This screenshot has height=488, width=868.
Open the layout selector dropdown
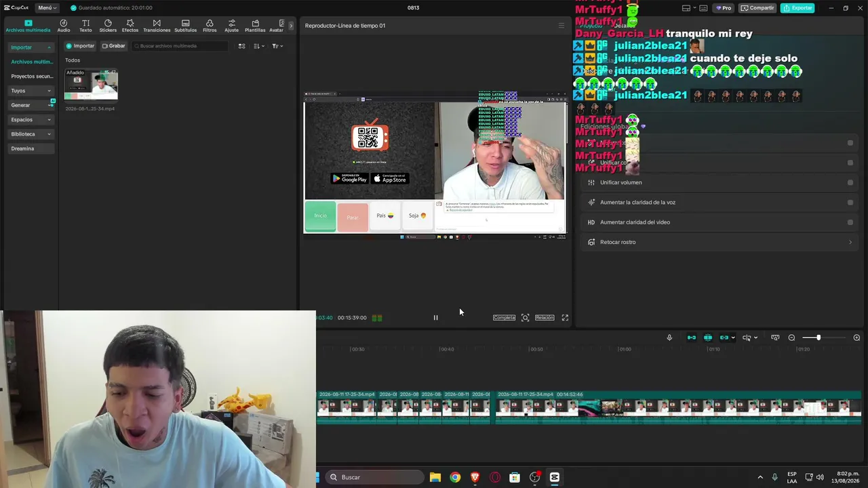(689, 8)
